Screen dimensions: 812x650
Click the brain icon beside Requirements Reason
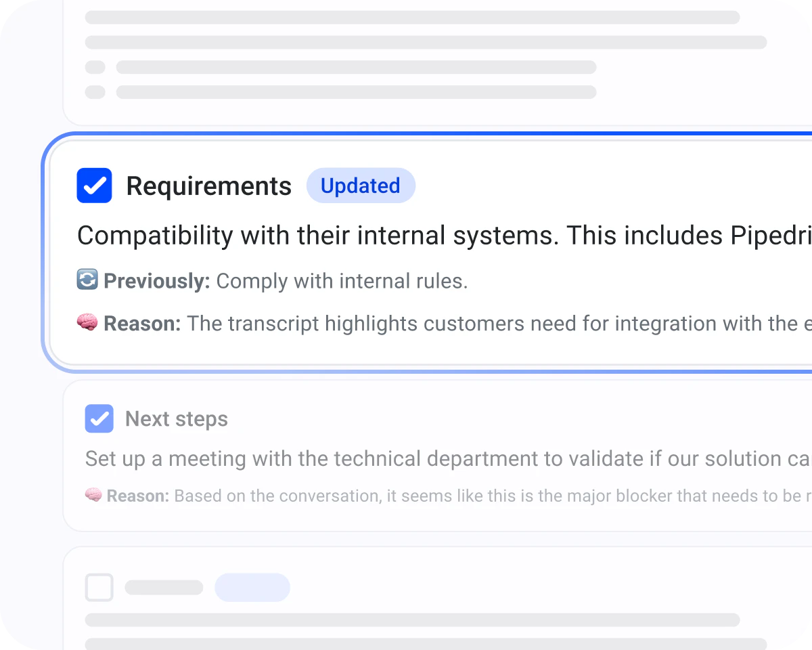pyautogui.click(x=87, y=324)
